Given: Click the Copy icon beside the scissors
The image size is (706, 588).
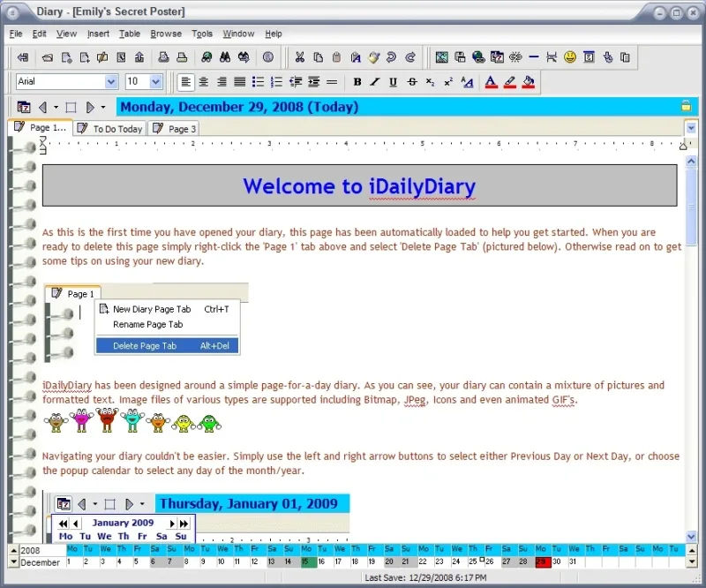Looking at the screenshot, I should pos(319,57).
